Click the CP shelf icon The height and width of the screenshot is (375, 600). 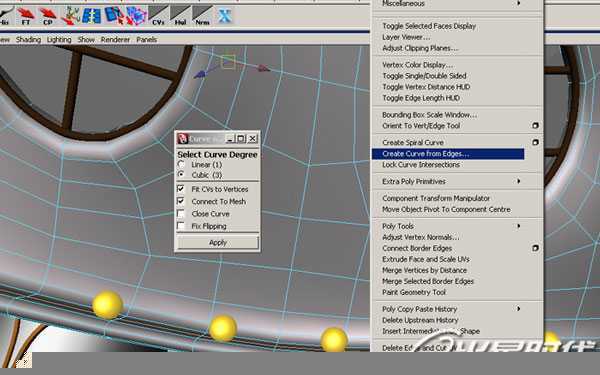[x=48, y=16]
